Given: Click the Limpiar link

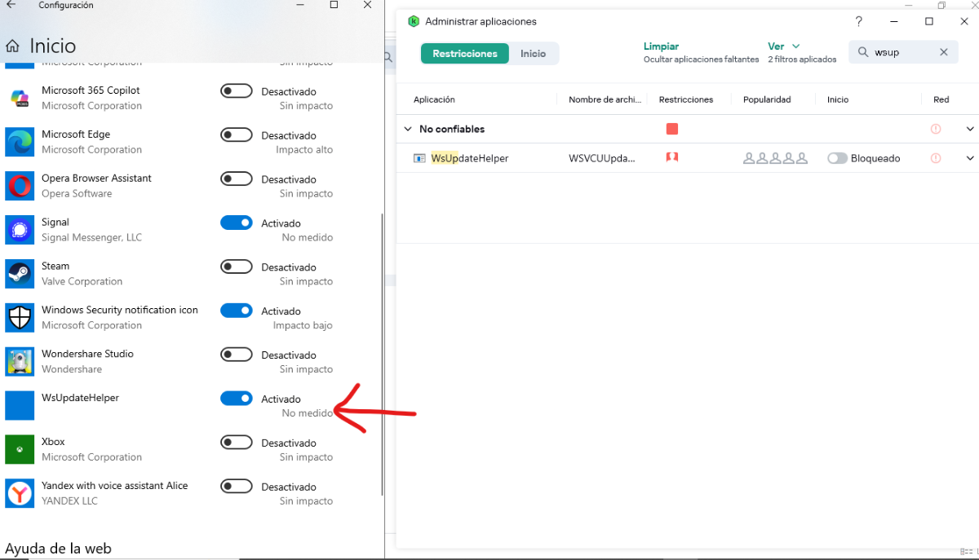Looking at the screenshot, I should click(661, 46).
